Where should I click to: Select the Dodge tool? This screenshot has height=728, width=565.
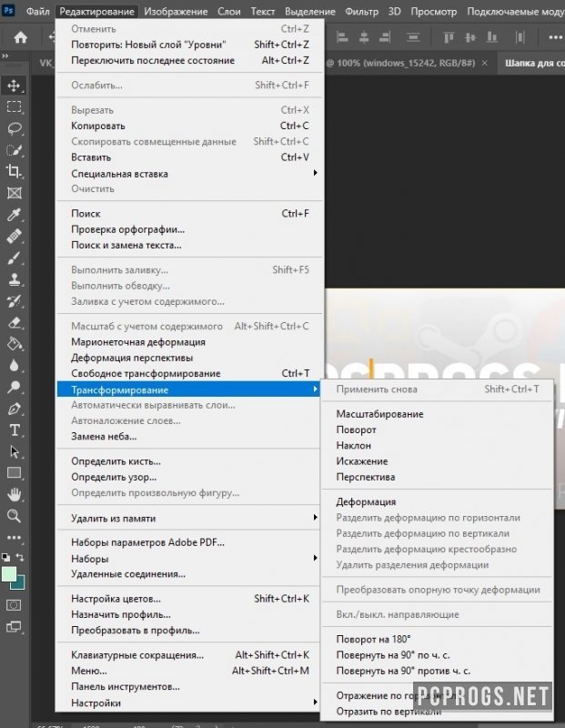point(14,387)
